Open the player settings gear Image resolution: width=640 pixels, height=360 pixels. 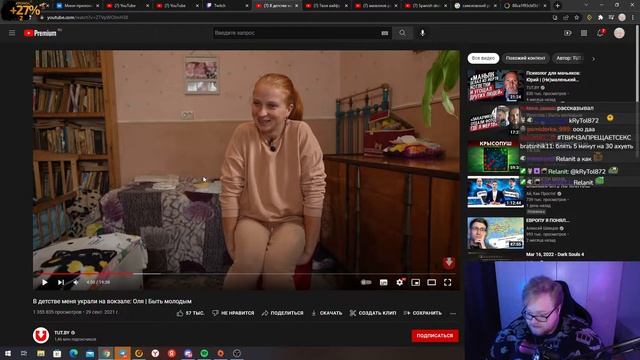click(400, 282)
